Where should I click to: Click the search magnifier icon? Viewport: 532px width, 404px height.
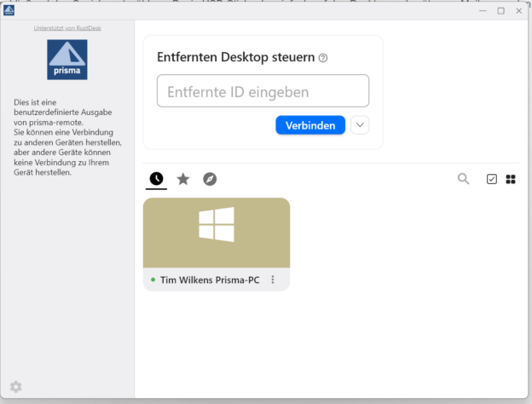point(463,178)
